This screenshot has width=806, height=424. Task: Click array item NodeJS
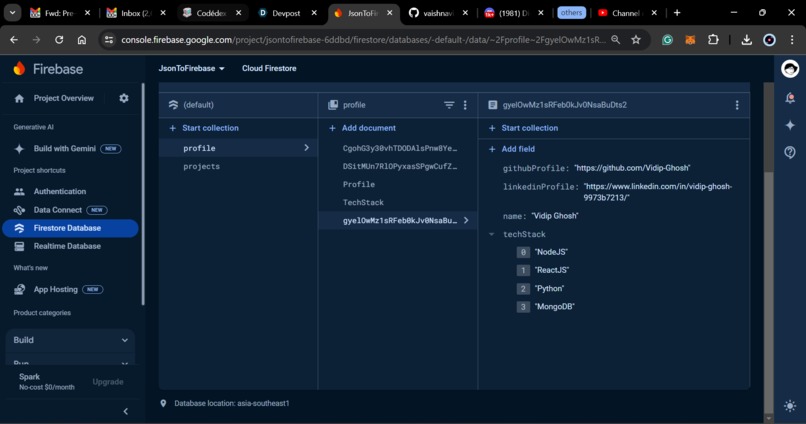[x=551, y=252]
